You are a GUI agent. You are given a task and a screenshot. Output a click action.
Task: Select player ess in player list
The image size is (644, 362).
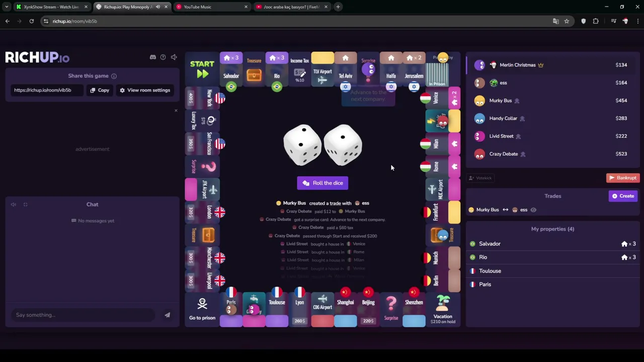click(552, 82)
